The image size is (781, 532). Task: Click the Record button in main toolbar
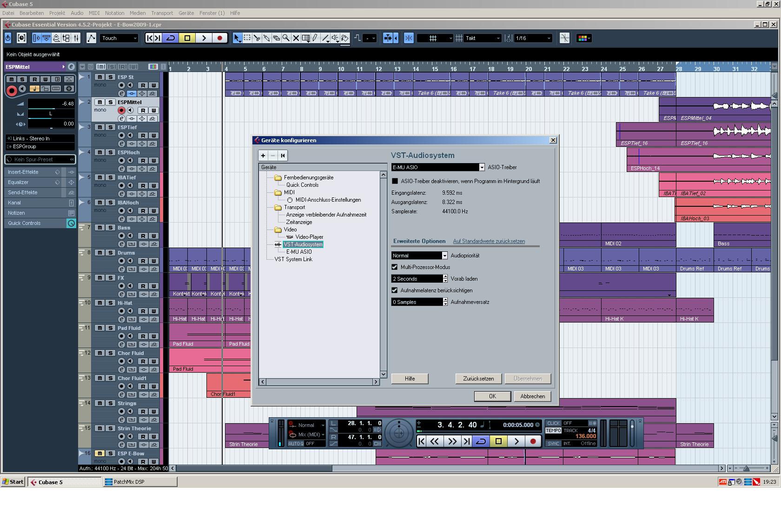pyautogui.click(x=220, y=38)
